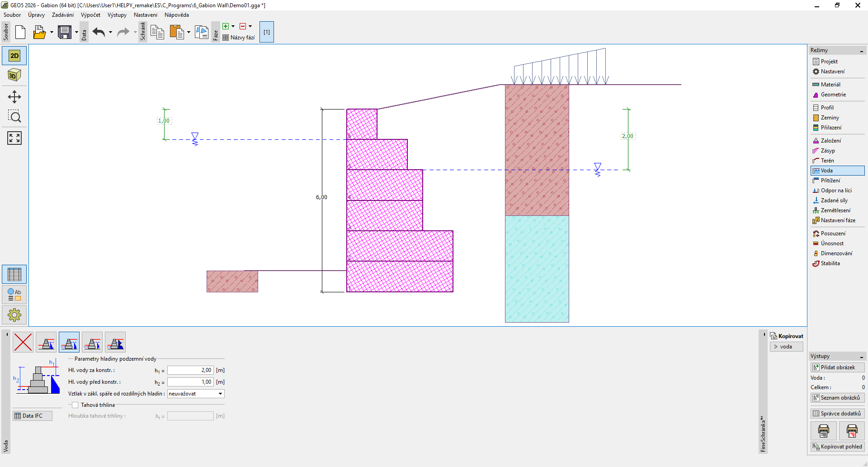Click the undo arrow icon
This screenshot has height=467, width=868.
tap(99, 32)
